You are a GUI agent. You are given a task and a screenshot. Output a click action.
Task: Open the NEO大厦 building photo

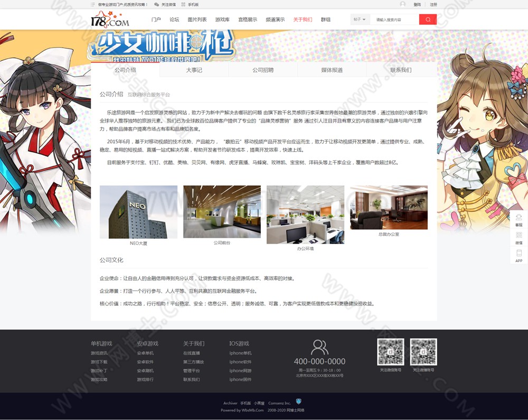point(138,212)
